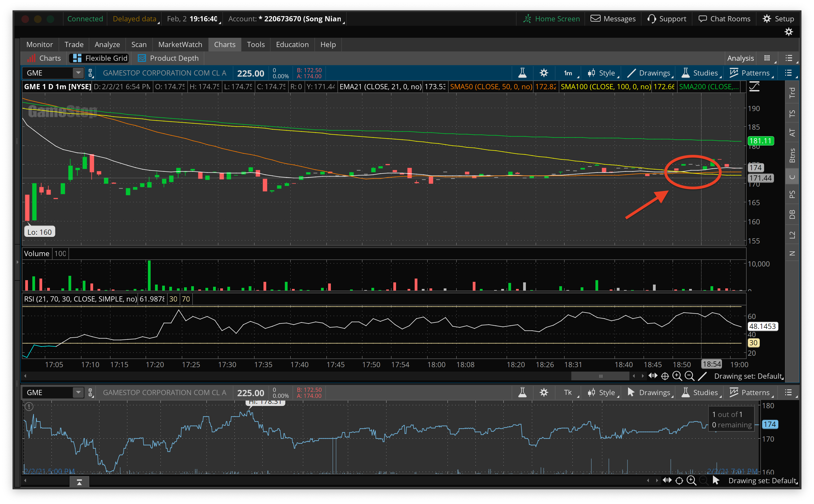Click zoom in magnifier below upper chart
The width and height of the screenshot is (814, 504).
pos(677,376)
